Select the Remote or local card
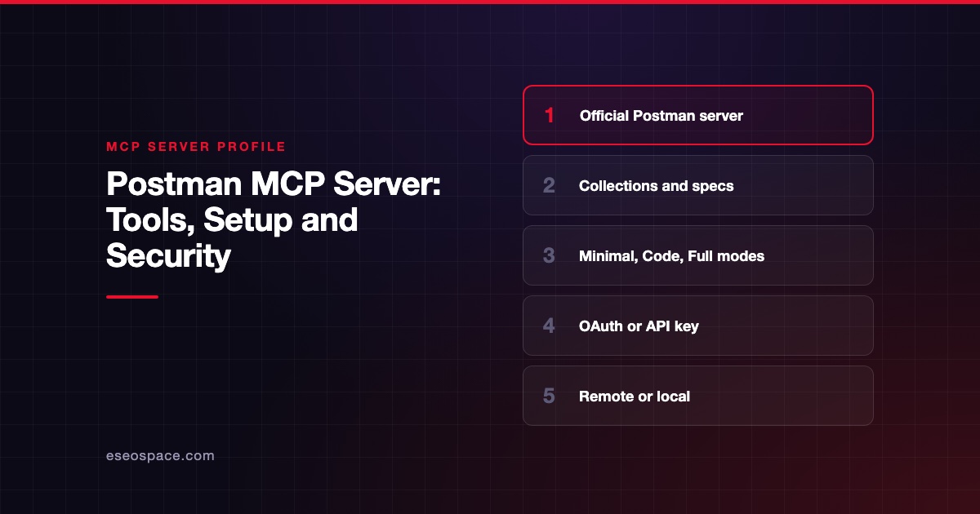This screenshot has width=980, height=514. click(698, 396)
